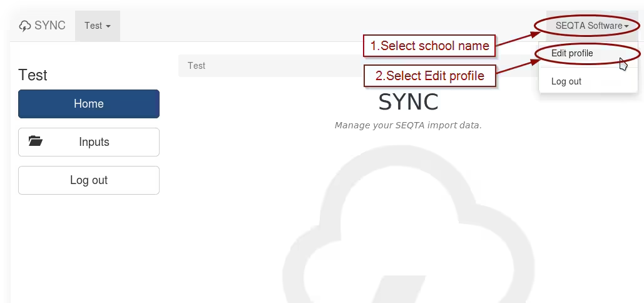Click the Log out sidebar button

[x=89, y=180]
